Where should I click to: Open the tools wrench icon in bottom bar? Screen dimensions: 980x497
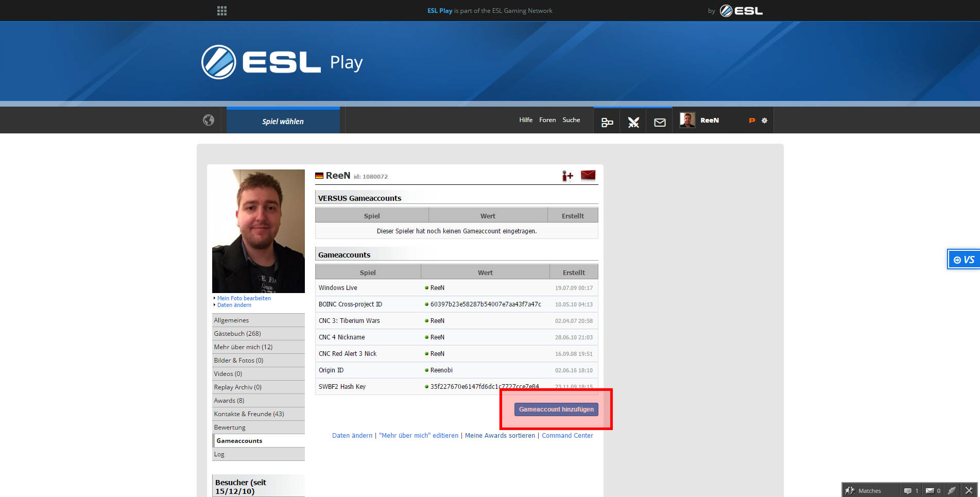click(x=969, y=490)
